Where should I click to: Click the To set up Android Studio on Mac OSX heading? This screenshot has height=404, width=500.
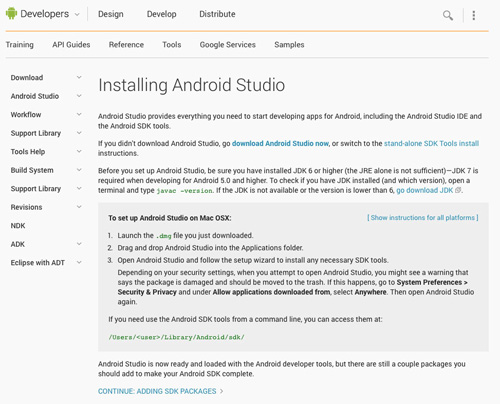170,218
